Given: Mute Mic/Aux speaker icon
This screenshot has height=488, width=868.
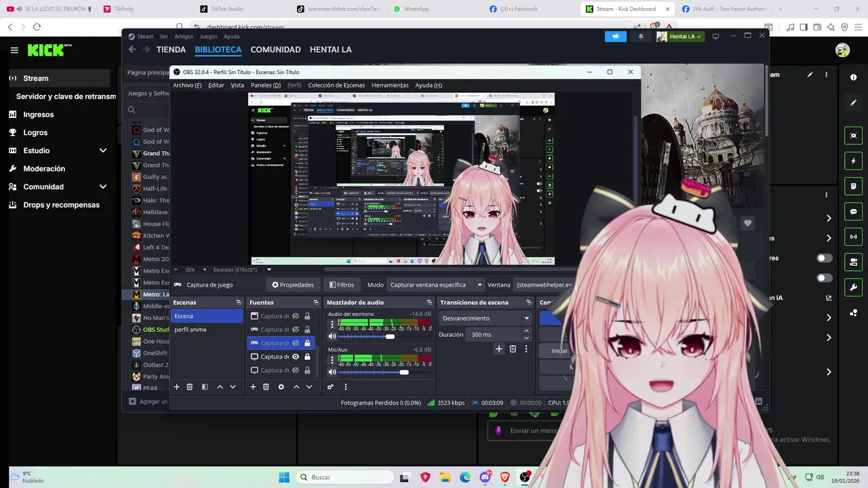Looking at the screenshot, I should click(x=332, y=372).
